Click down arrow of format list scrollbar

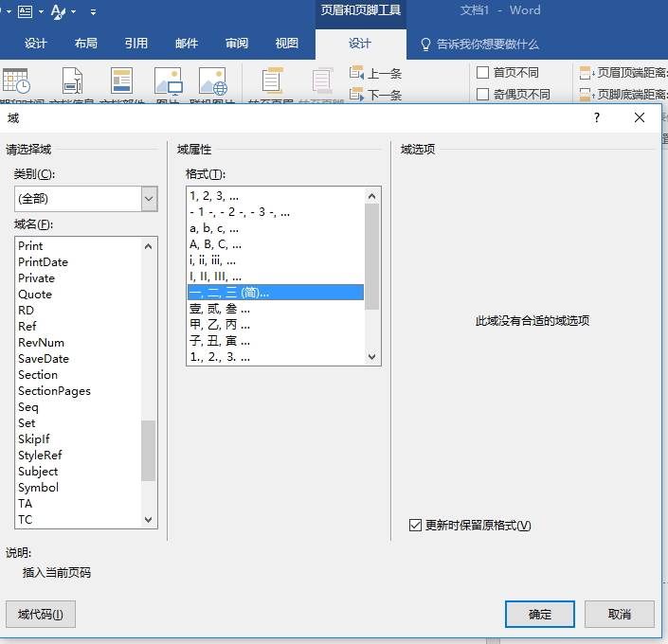coord(372,356)
